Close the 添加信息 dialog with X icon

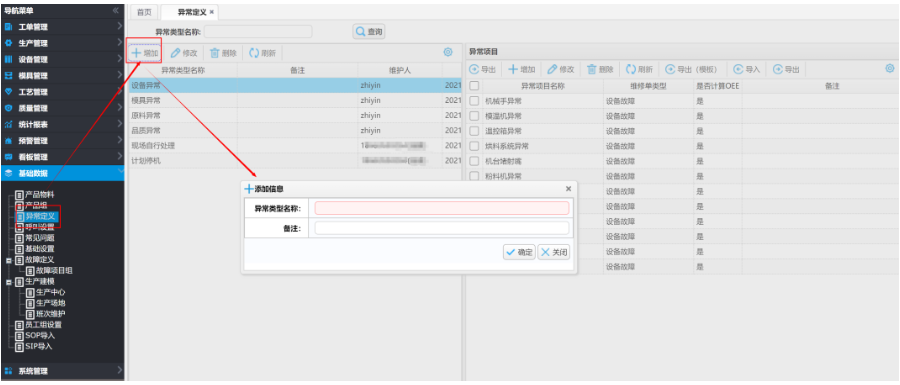(x=568, y=188)
